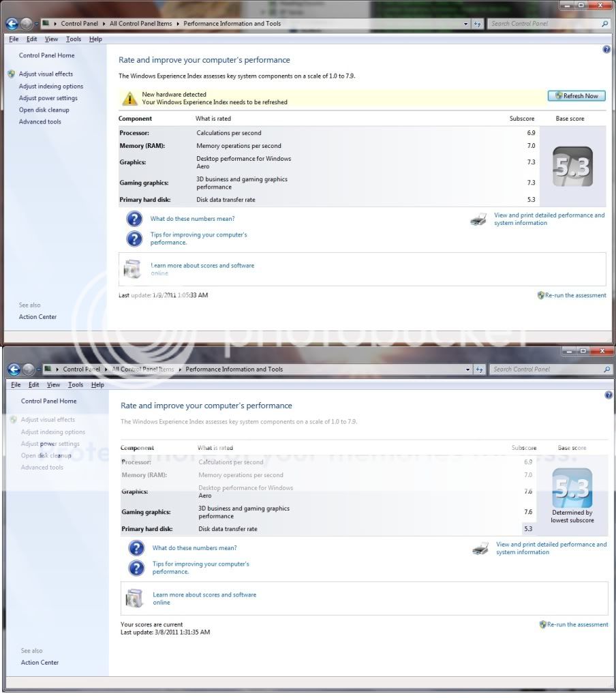This screenshot has width=616, height=698.
Task: Click the Primary hard disk 5.3 subscore in the bottom window
Action: [x=528, y=529]
